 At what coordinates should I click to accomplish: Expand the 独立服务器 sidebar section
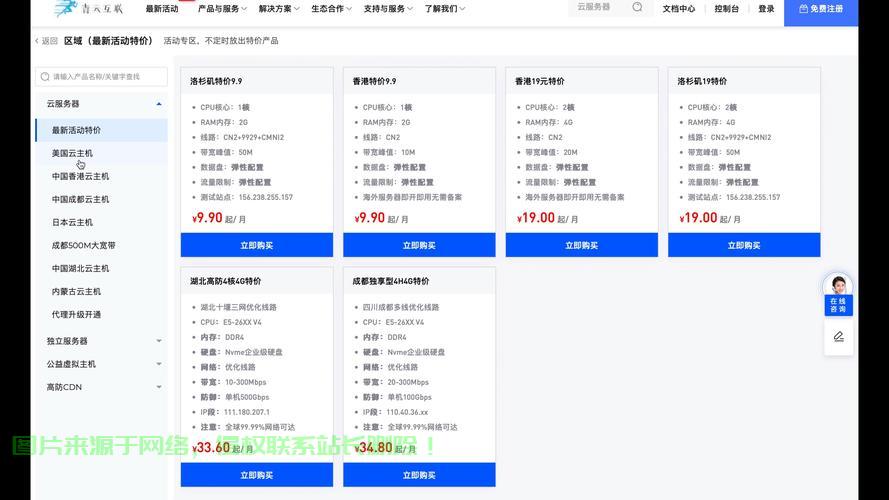102,341
